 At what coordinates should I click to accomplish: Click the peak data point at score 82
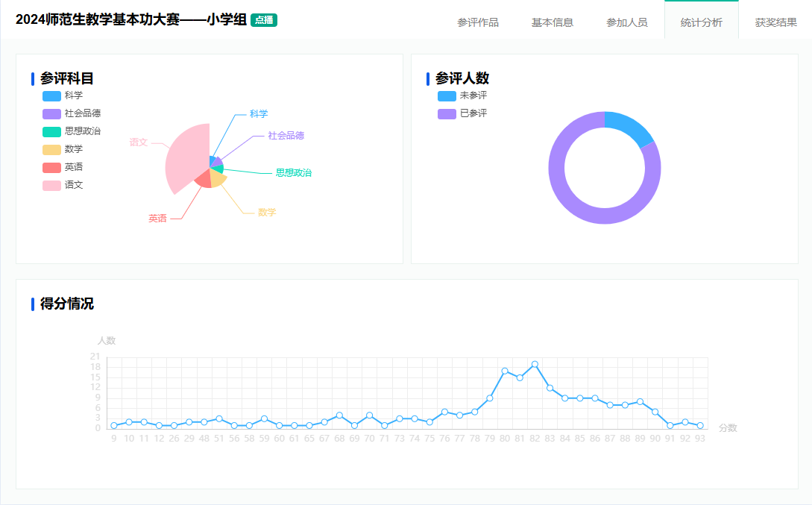pyautogui.click(x=535, y=364)
